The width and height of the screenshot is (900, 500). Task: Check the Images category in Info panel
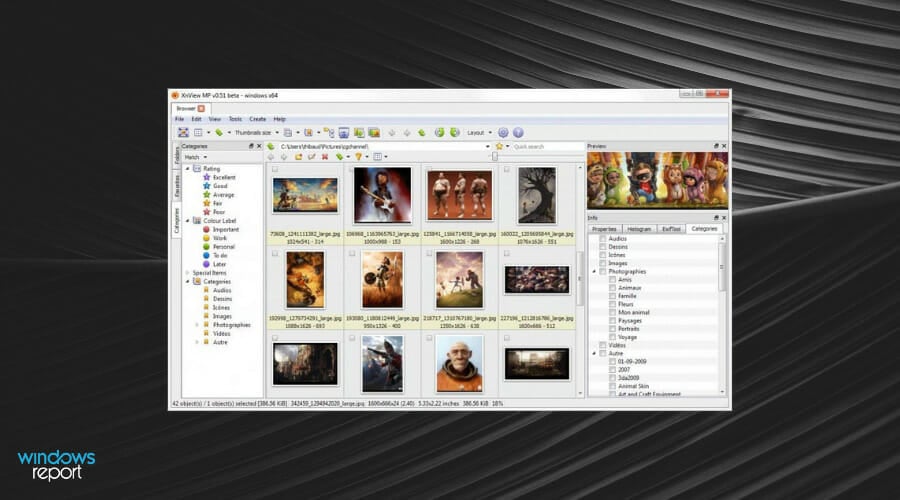(603, 263)
